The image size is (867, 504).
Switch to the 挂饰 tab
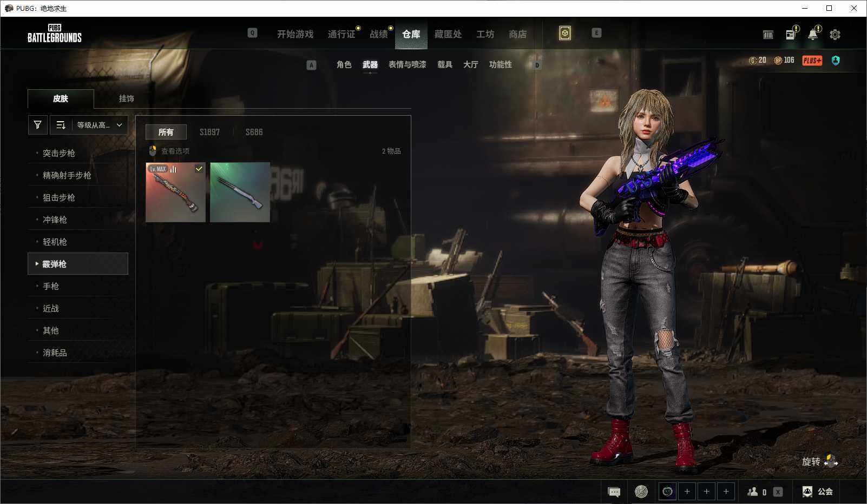click(127, 98)
